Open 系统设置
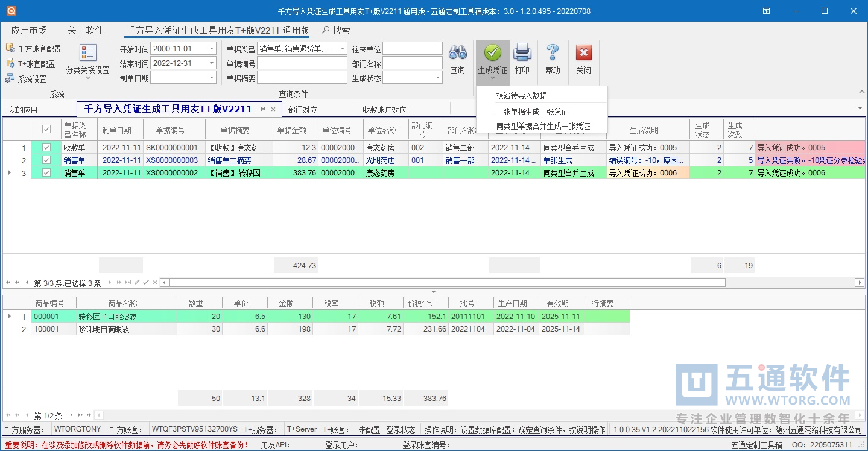 26,79
